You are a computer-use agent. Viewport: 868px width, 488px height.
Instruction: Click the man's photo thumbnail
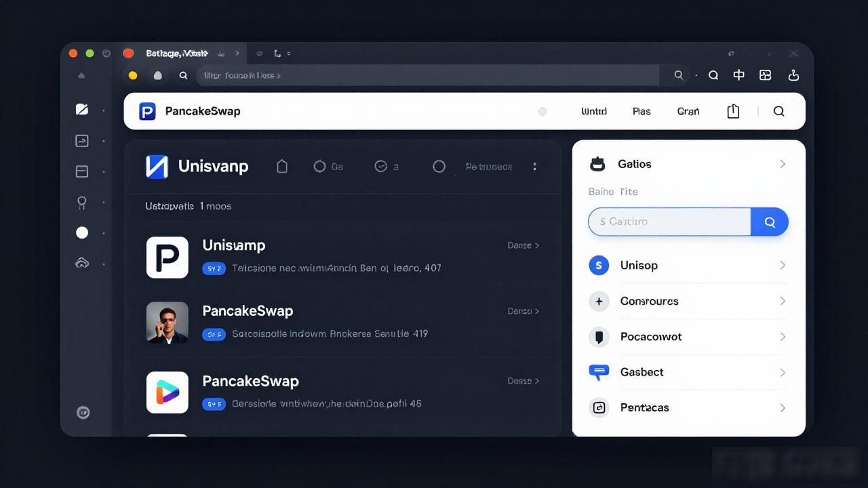tap(167, 323)
